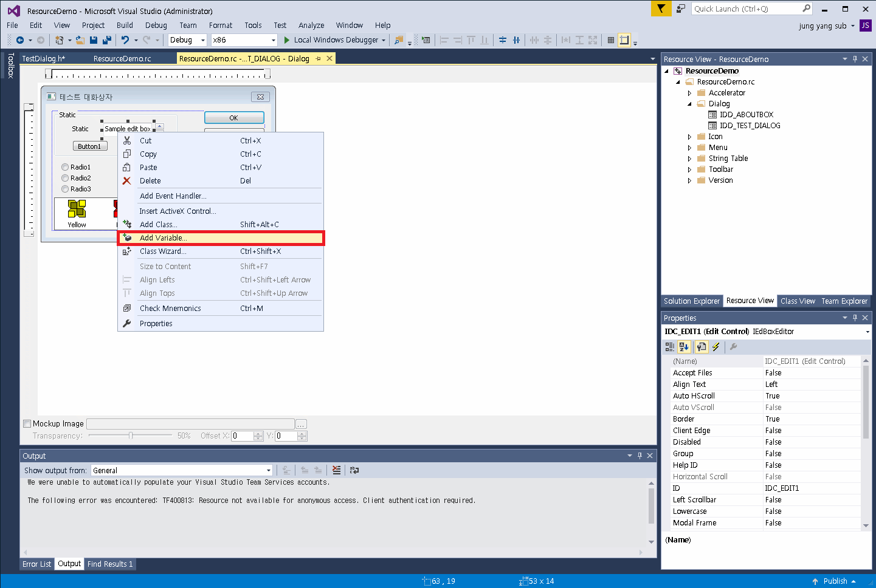
Task: Open the Local Windows Debugger dropdown arrow
Action: [x=384, y=40]
